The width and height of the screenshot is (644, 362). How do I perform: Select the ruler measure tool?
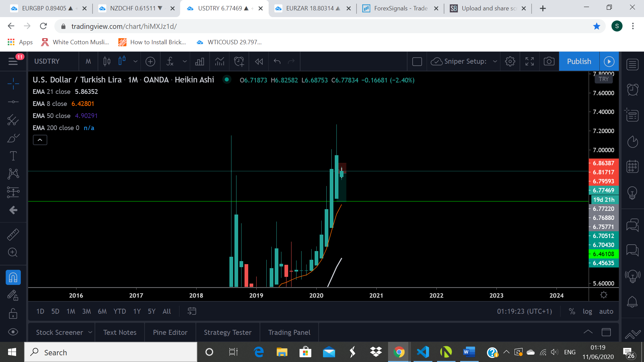point(13,234)
